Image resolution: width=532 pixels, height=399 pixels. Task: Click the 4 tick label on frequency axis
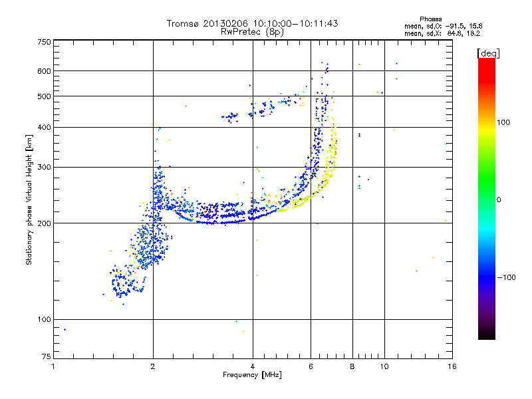pyautogui.click(x=253, y=366)
